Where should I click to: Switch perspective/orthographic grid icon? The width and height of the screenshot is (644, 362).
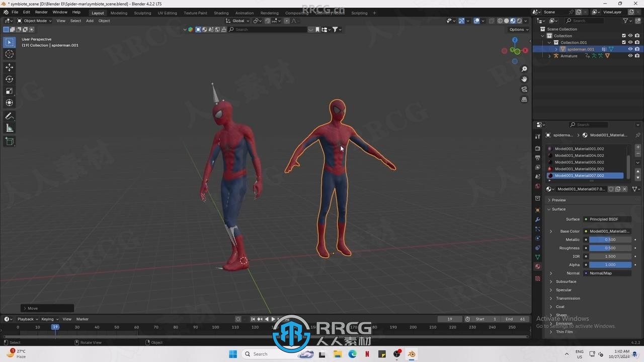(524, 100)
